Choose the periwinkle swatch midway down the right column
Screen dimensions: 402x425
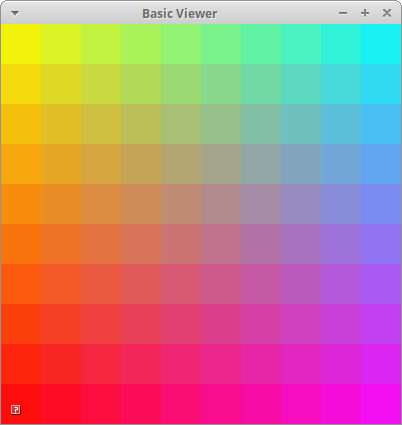pos(381,204)
